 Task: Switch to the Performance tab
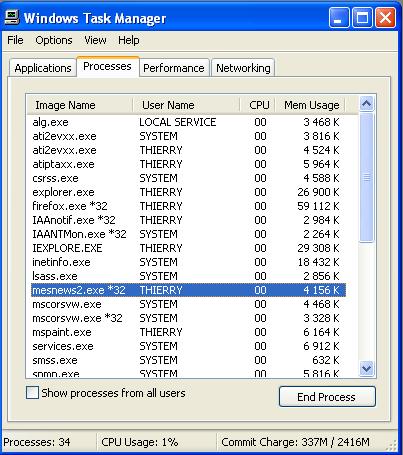[174, 68]
